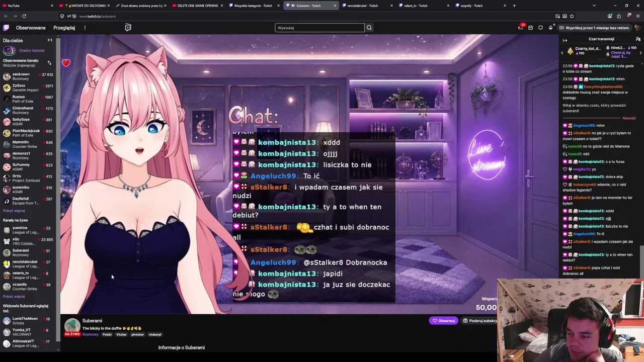Open the three-dot more menu in Twitch navbar

[x=85, y=28]
